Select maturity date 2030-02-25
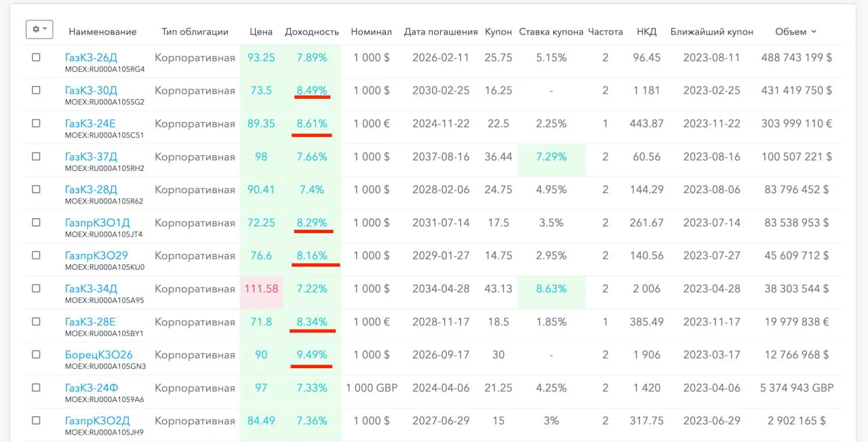Image resolution: width=868 pixels, height=442 pixels. (x=441, y=90)
